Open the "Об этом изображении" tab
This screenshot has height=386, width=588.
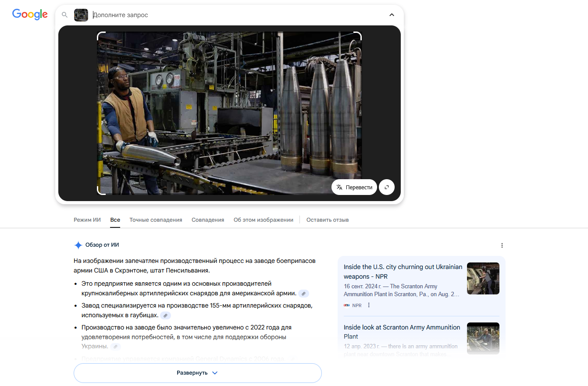click(264, 220)
